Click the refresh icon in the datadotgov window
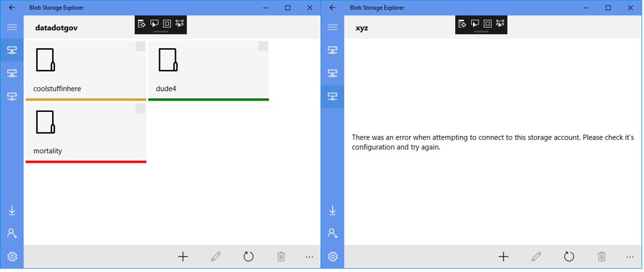 tap(248, 257)
